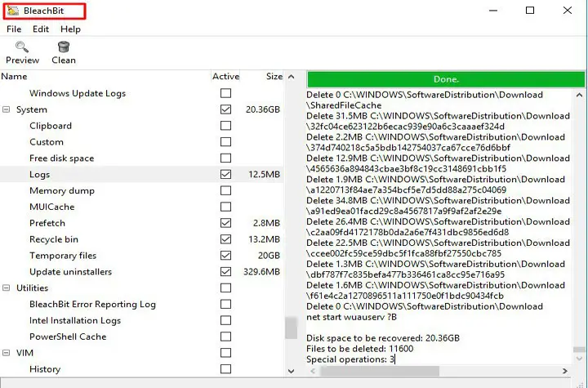
Task: Tick the Utilities group checkbox
Action: (x=225, y=288)
